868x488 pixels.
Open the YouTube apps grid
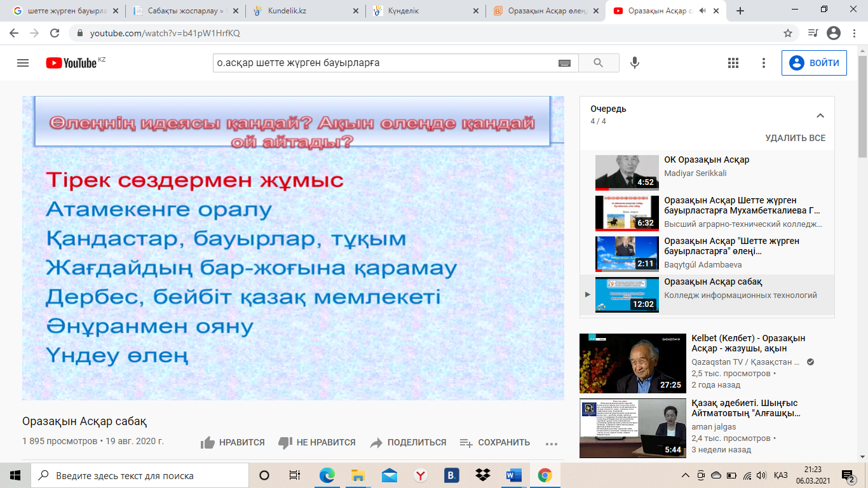coord(733,63)
